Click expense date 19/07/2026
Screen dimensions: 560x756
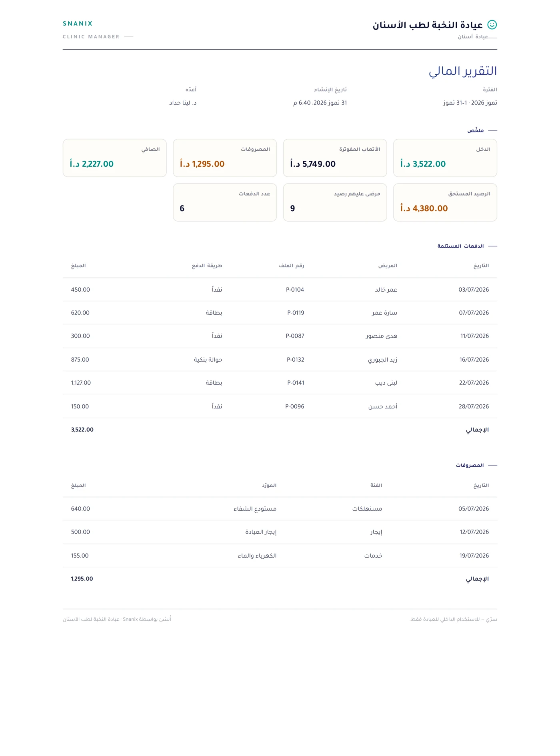coord(474,556)
